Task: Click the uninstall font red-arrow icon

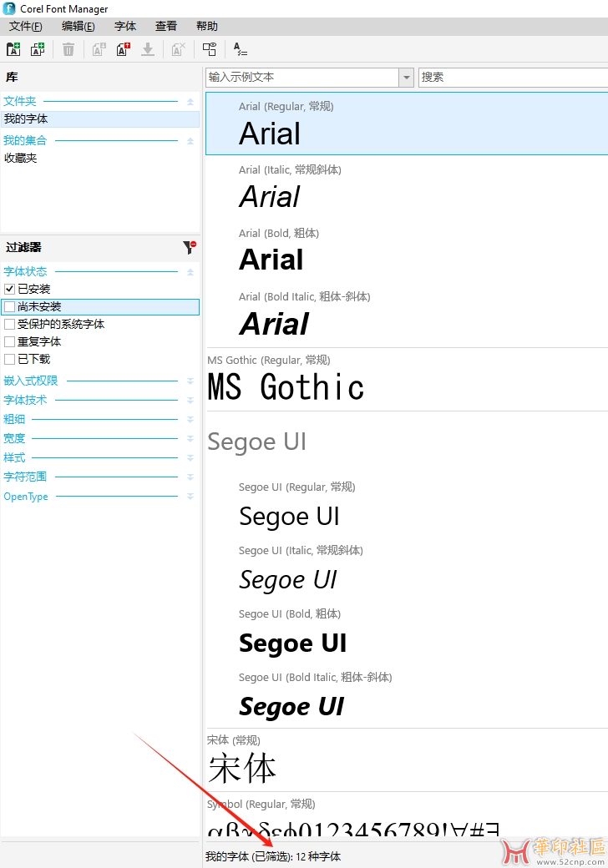Action: [x=123, y=50]
